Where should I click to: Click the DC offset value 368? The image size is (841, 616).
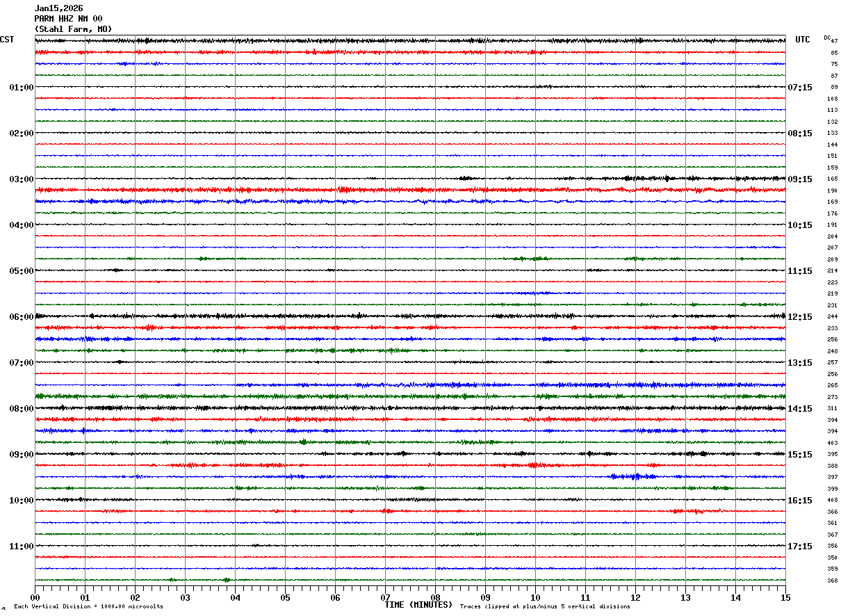[x=833, y=581]
